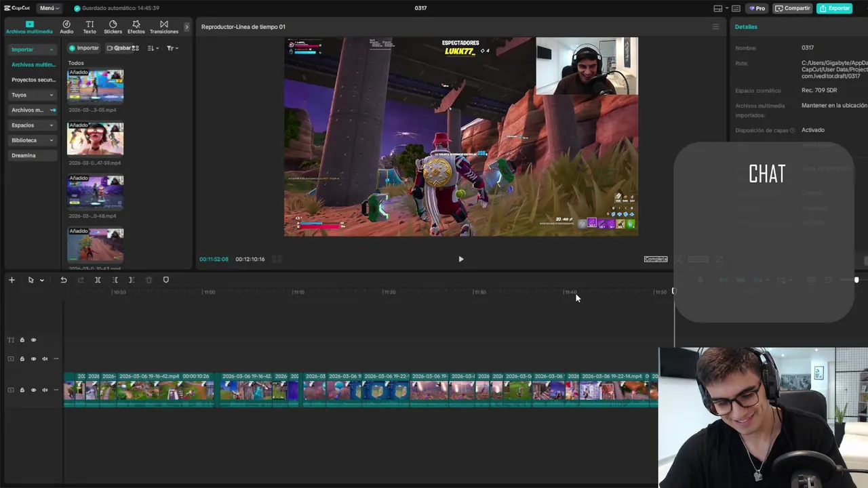This screenshot has width=868, height=488.
Task: Hide the overlay video track
Action: click(33, 359)
